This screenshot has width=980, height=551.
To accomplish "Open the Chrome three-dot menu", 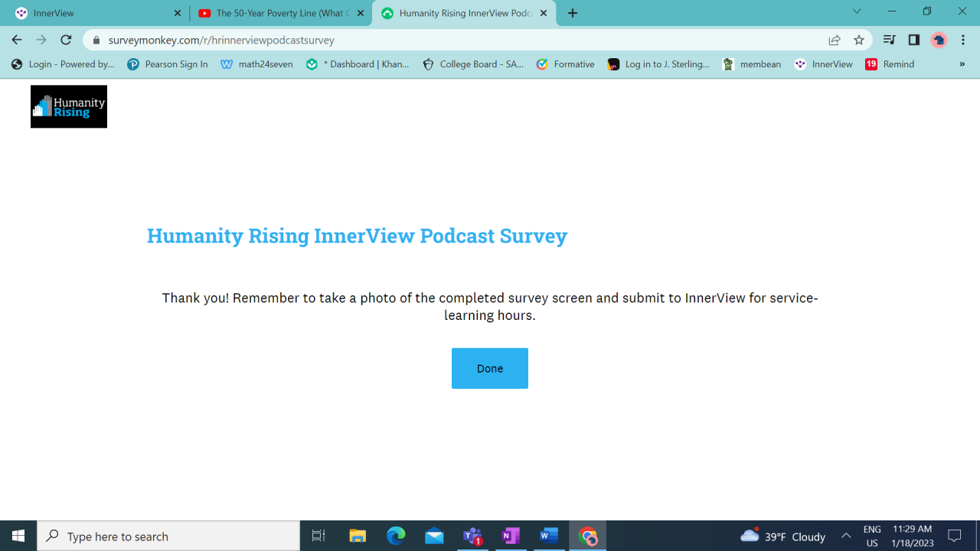I will pos(963,40).
